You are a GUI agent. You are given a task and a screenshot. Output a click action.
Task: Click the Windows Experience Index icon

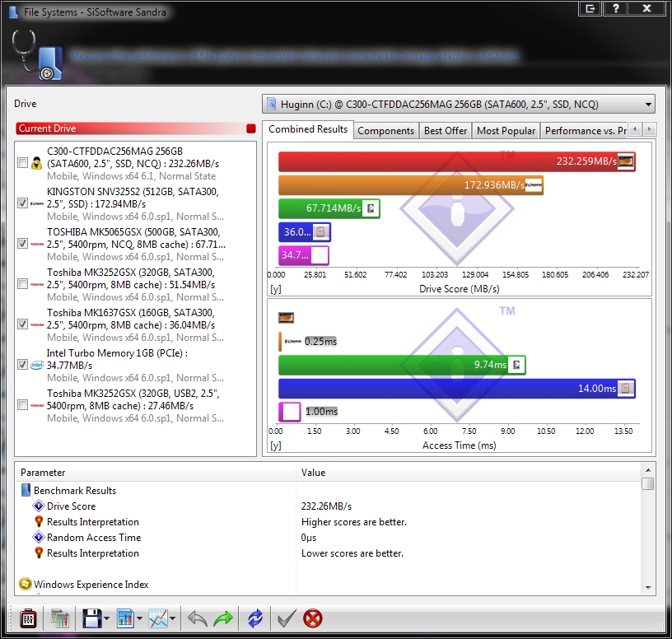[x=26, y=584]
